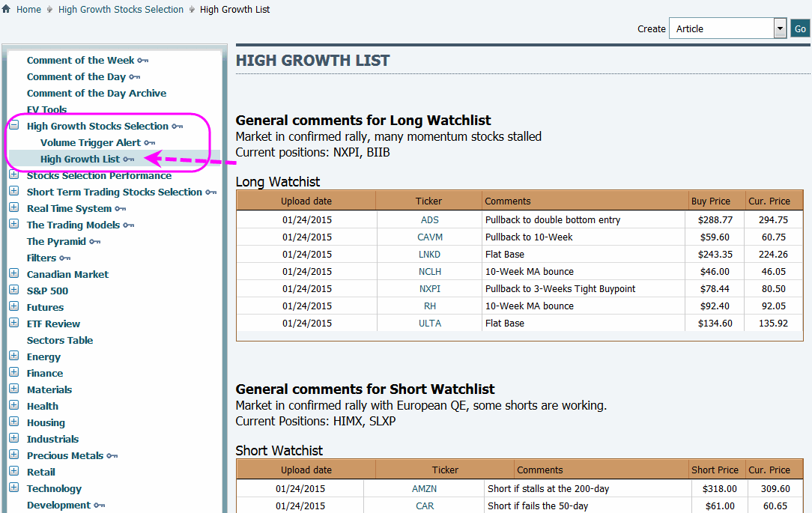The width and height of the screenshot is (812, 513).
Task: Open Comment of the Day Archive
Action: click(97, 94)
